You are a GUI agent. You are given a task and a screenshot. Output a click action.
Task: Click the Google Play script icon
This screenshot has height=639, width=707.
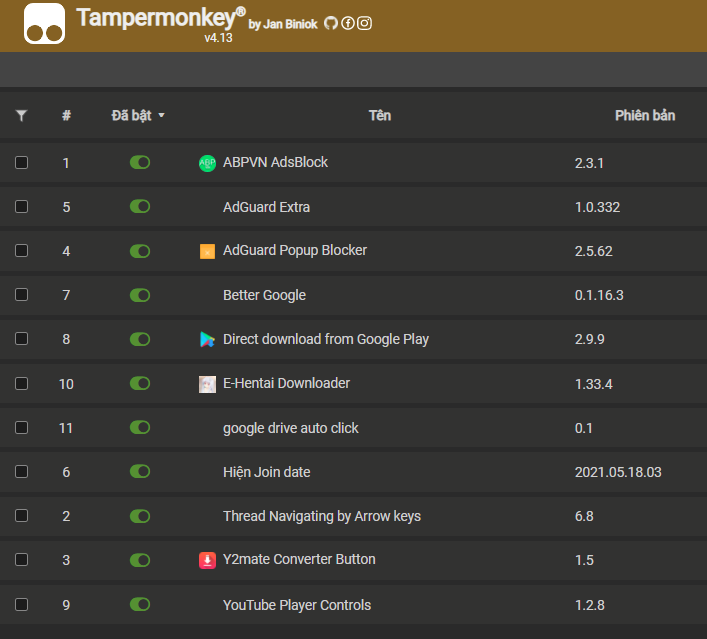[x=207, y=340]
